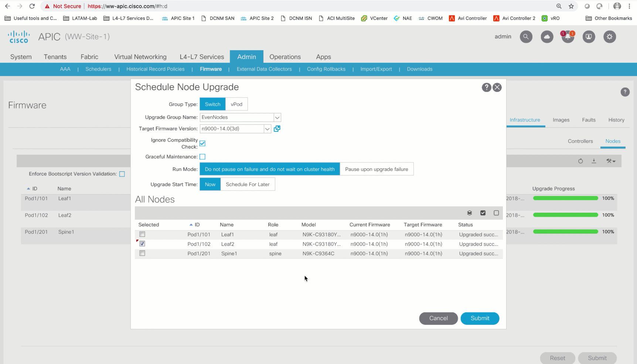Screen dimensions: 637x364
Task: Click Leaf2's green upgrade progress bar
Action: click(565, 215)
